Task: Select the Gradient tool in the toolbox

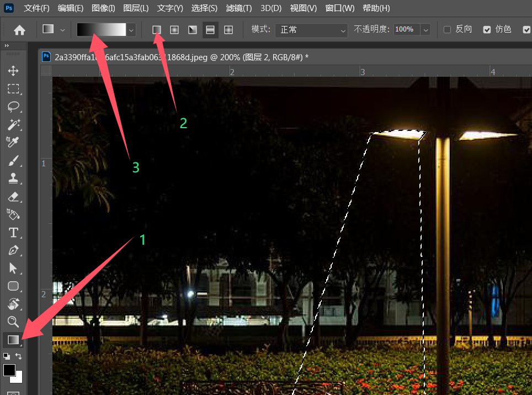Action: 13,340
